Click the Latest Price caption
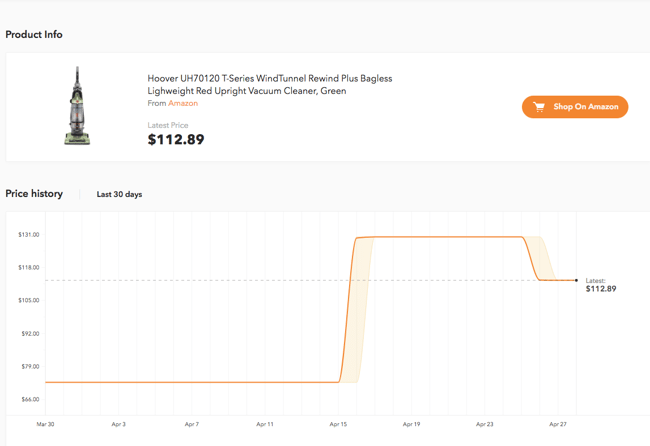650x446 pixels. tap(168, 125)
